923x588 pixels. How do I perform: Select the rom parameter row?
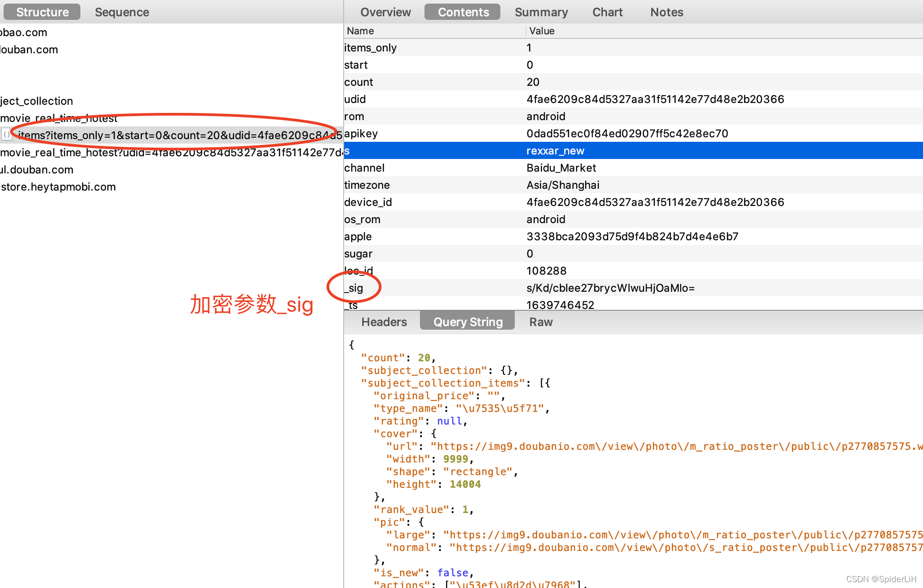[x=633, y=116]
